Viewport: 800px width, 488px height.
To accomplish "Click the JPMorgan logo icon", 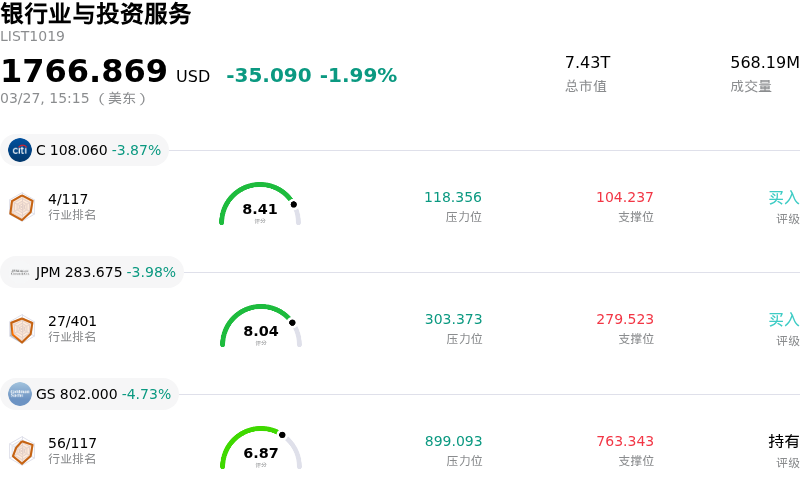I will point(20,272).
